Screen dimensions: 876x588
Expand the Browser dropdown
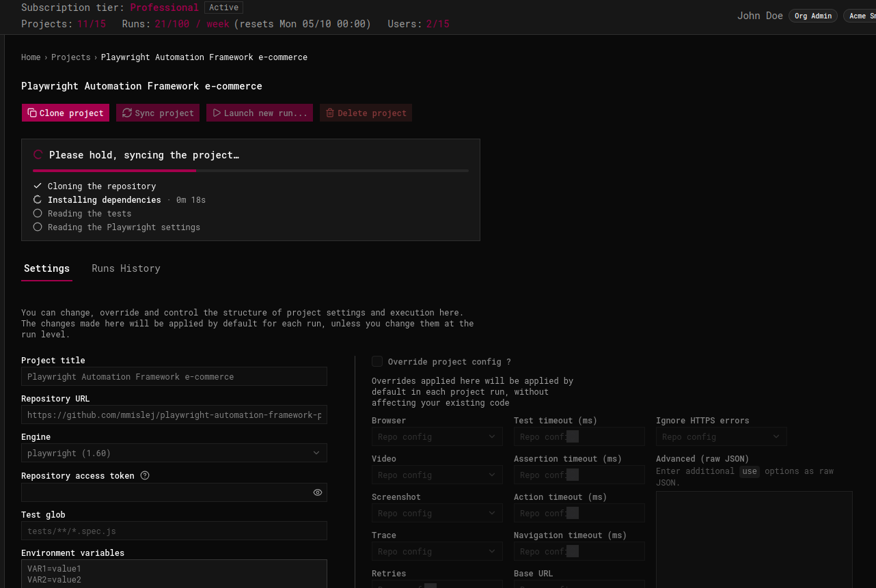pos(437,436)
